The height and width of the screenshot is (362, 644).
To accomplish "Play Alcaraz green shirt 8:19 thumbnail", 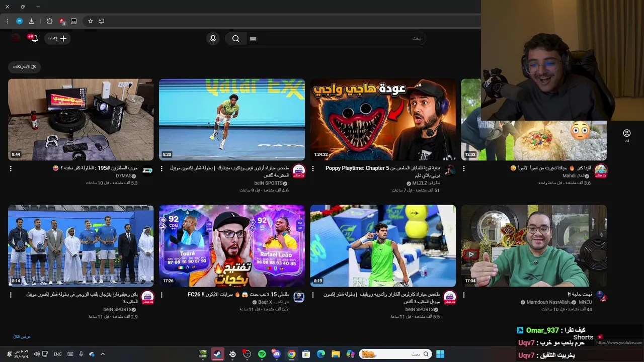I will tap(383, 246).
